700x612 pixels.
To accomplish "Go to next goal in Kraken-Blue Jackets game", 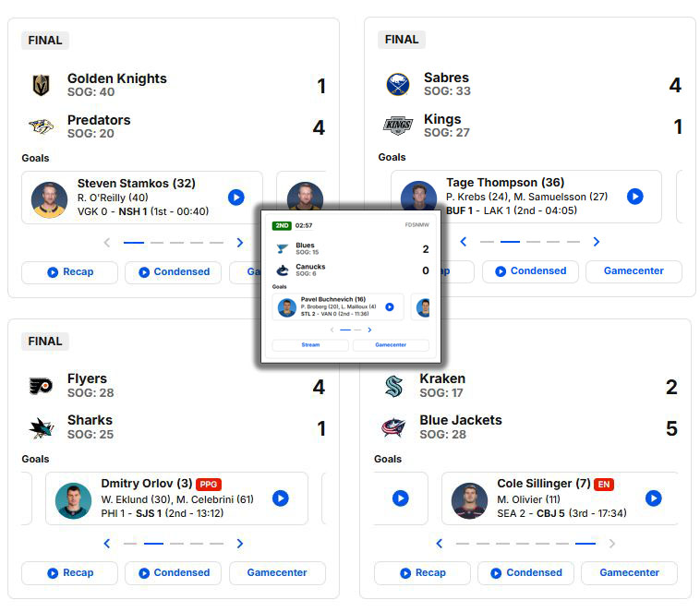I will tap(612, 544).
